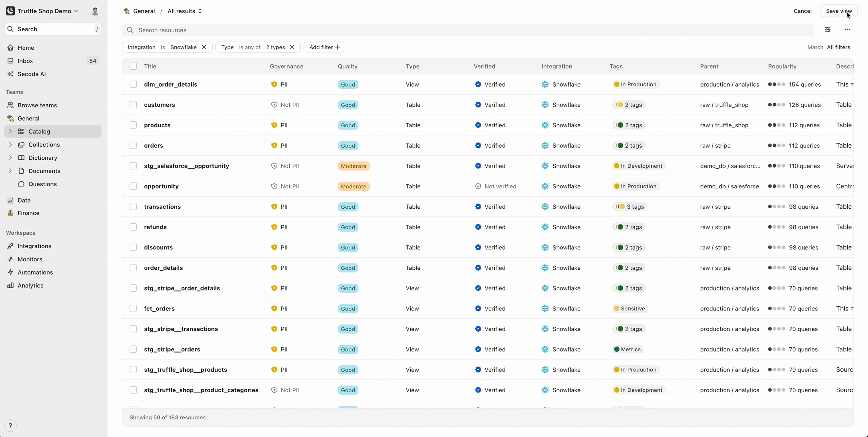Image resolution: width=868 pixels, height=437 pixels.
Task: Toggle the select-all header checkbox
Action: point(133,66)
